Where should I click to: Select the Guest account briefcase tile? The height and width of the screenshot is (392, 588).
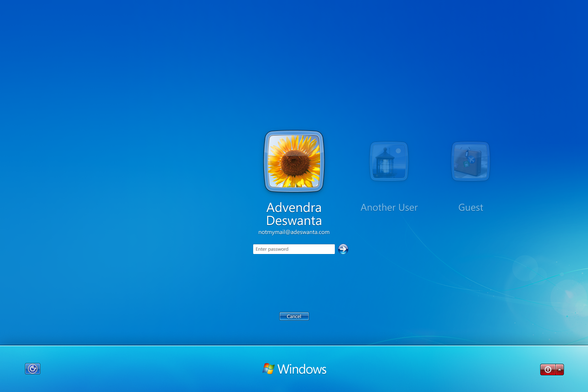pos(471,161)
